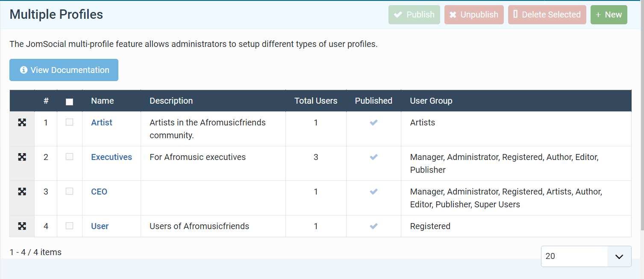
Task: Open the CEO profile link
Action: 99,192
